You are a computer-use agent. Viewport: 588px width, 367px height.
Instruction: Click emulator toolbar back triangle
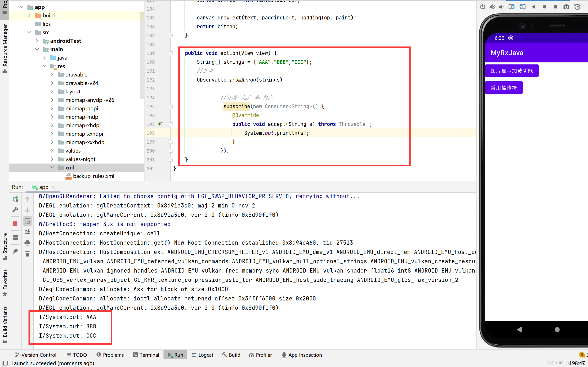point(533,7)
